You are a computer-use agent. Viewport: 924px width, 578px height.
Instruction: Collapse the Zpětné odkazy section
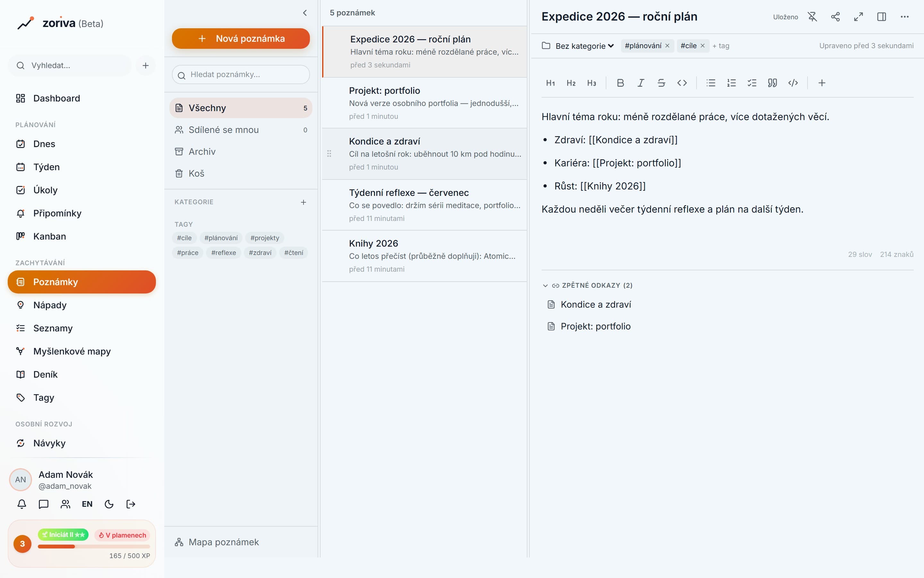click(x=588, y=285)
